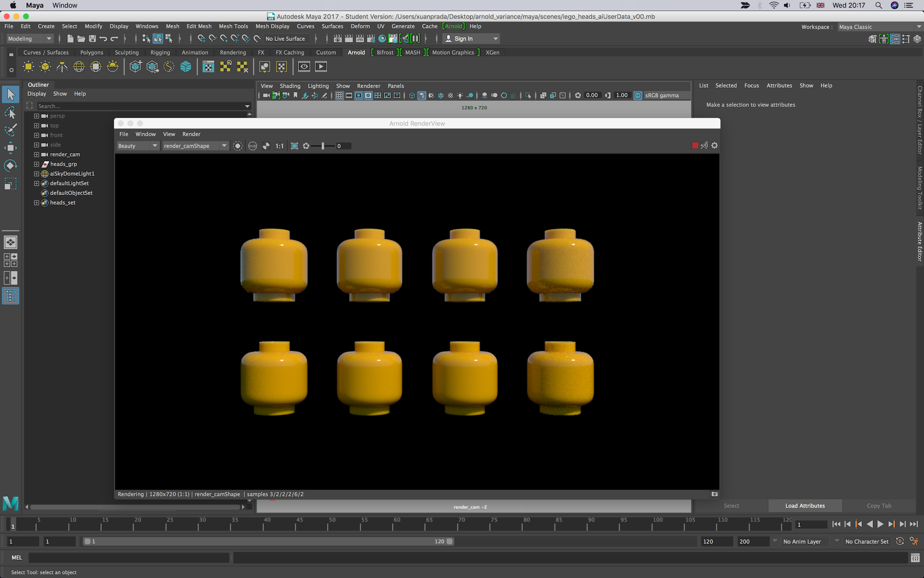Image resolution: width=924 pixels, height=578 pixels.
Task: Click the Save scene icon
Action: [x=92, y=39]
